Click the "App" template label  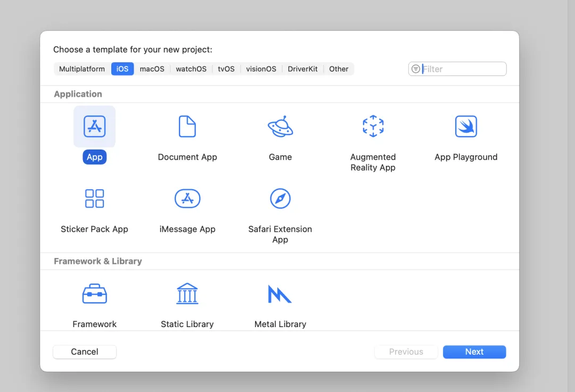[95, 157]
